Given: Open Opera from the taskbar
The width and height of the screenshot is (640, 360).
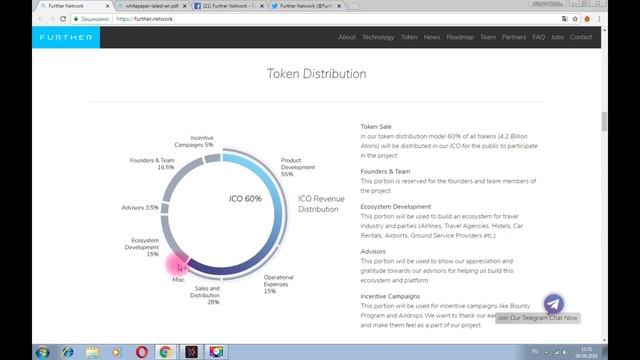Looking at the screenshot, I should pyautogui.click(x=141, y=352).
